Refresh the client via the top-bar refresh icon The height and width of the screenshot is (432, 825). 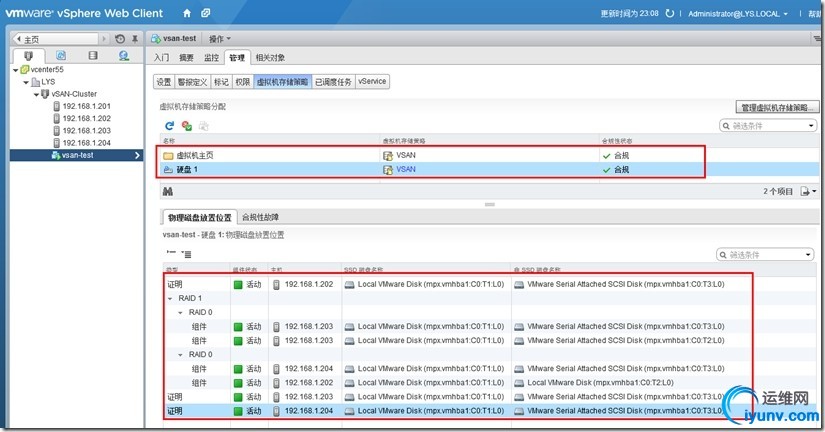[x=670, y=13]
